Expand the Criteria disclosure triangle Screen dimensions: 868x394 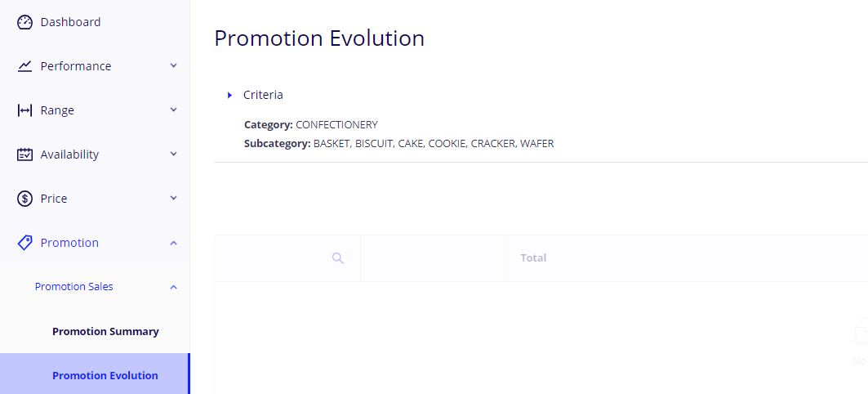coord(230,96)
